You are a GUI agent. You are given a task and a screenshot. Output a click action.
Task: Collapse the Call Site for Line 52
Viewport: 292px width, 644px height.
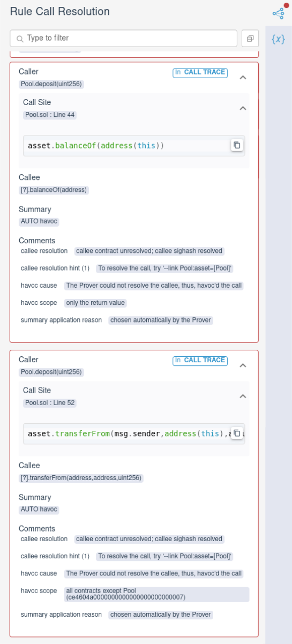[x=243, y=396]
